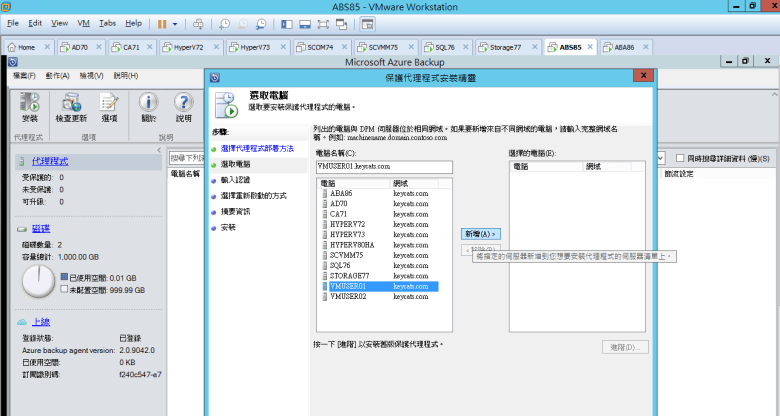
Task: Click the 檢查更新 check updates icon
Action: point(70,103)
